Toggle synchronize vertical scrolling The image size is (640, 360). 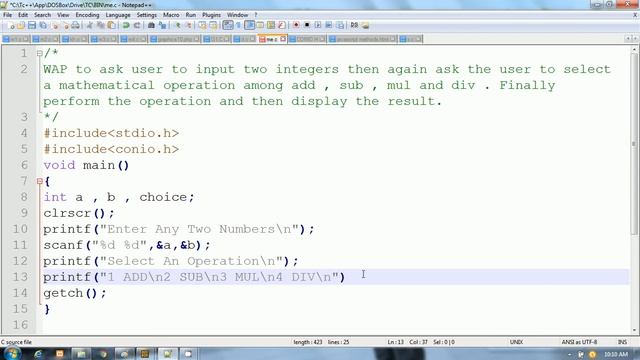tap(202, 25)
